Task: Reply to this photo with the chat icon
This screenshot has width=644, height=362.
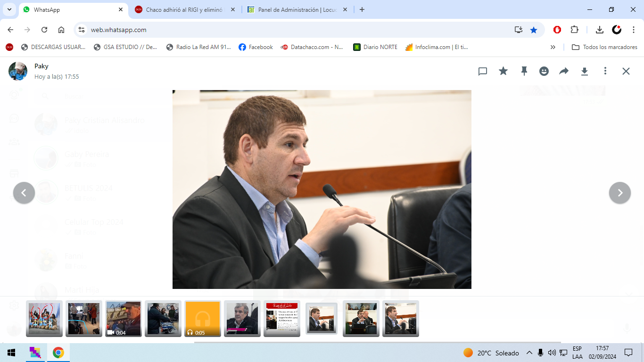Action: click(x=483, y=71)
